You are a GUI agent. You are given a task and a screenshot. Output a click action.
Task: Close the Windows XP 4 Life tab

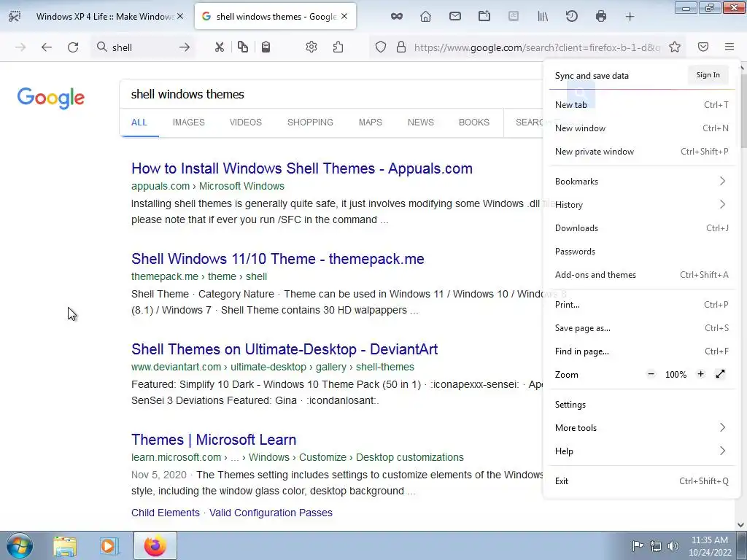180,16
